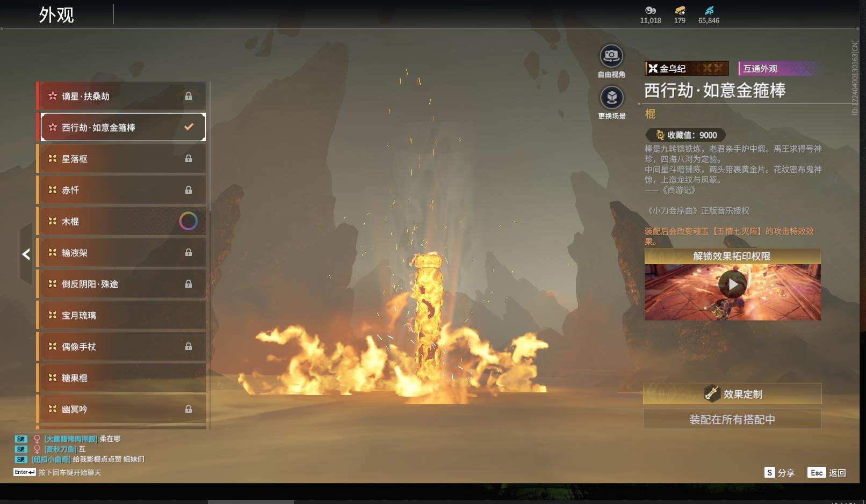Play the effect preview video
The image size is (866, 504).
pos(733,284)
